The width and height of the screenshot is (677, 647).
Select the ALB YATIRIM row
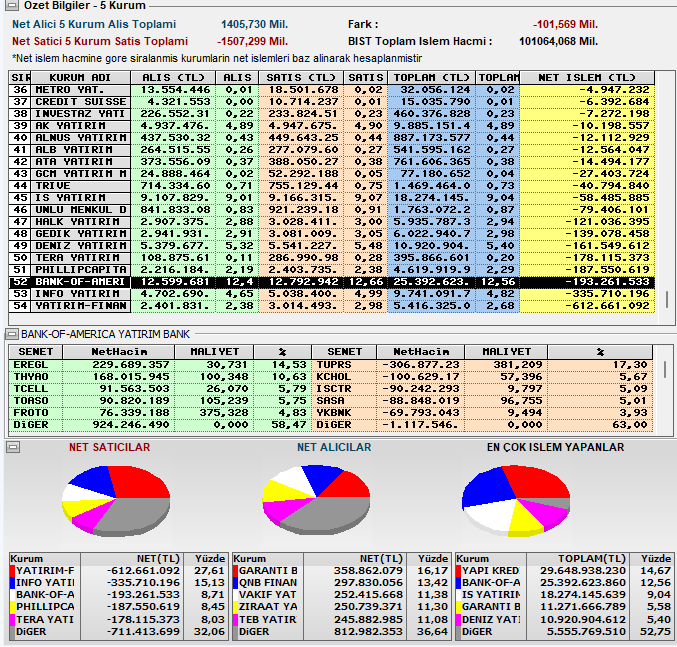pyautogui.click(x=332, y=150)
